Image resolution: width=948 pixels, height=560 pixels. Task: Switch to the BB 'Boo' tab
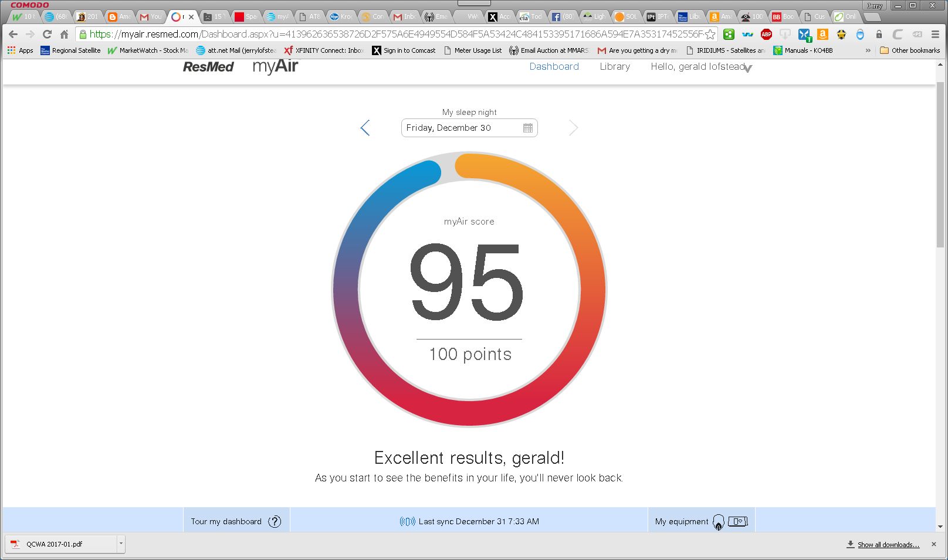coord(784,16)
